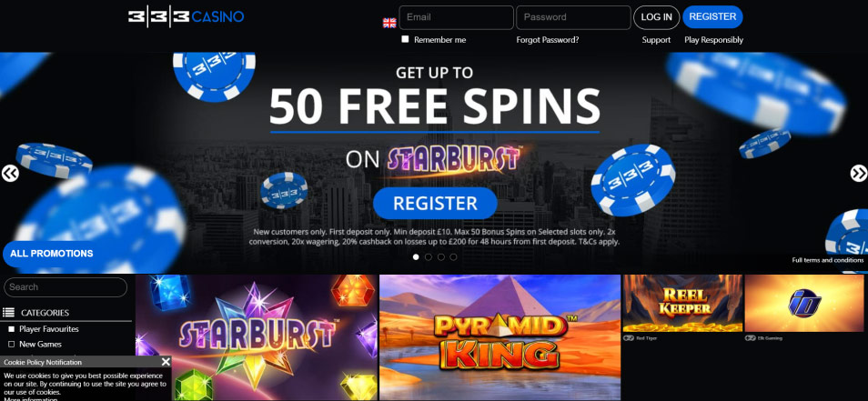Check the Player Favourites category box
This screenshot has height=401, width=868.
(11, 329)
